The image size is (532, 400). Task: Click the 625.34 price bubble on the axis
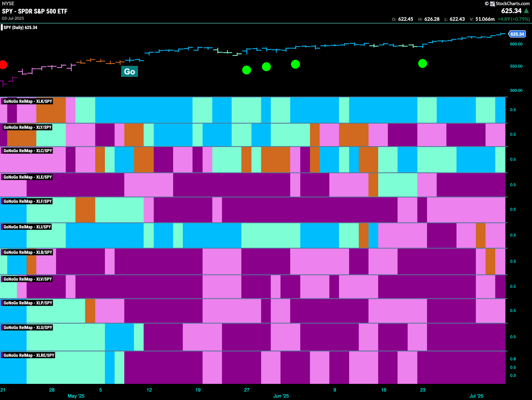517,34
